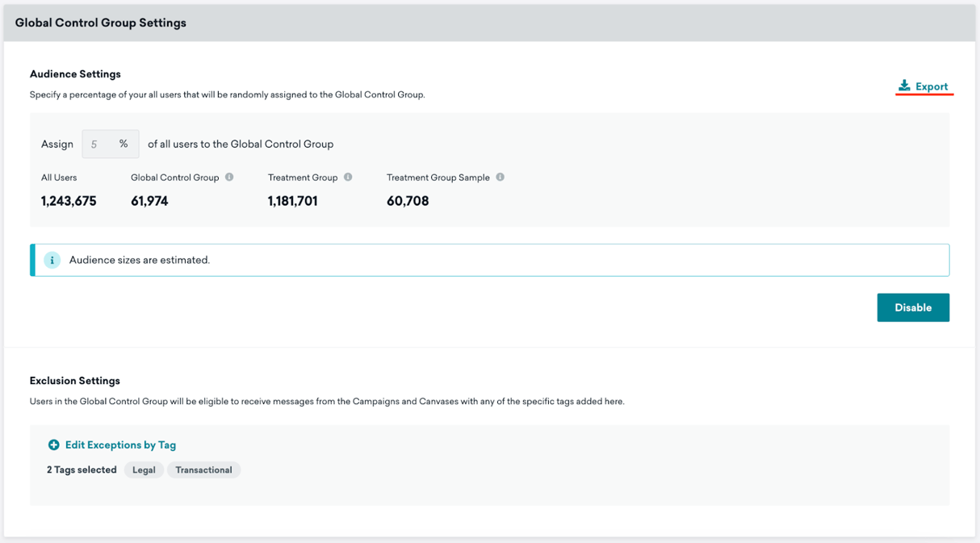
Task: Click the Exclusion Settings heading
Action: pos(75,380)
